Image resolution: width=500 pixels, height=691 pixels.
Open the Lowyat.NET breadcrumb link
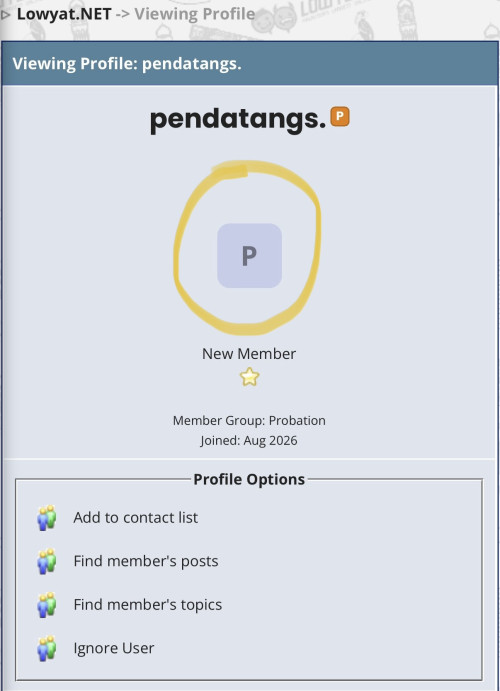point(64,14)
